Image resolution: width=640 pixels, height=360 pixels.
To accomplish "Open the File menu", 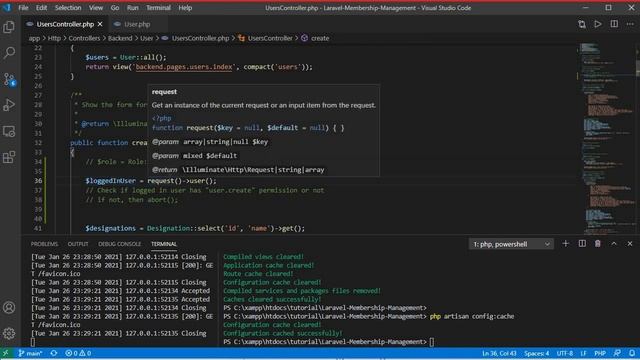I will (23, 8).
